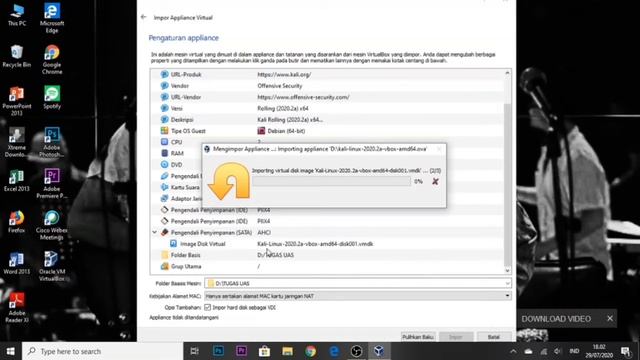
Task: Launch Spotify desktop shortcut
Action: 52,97
